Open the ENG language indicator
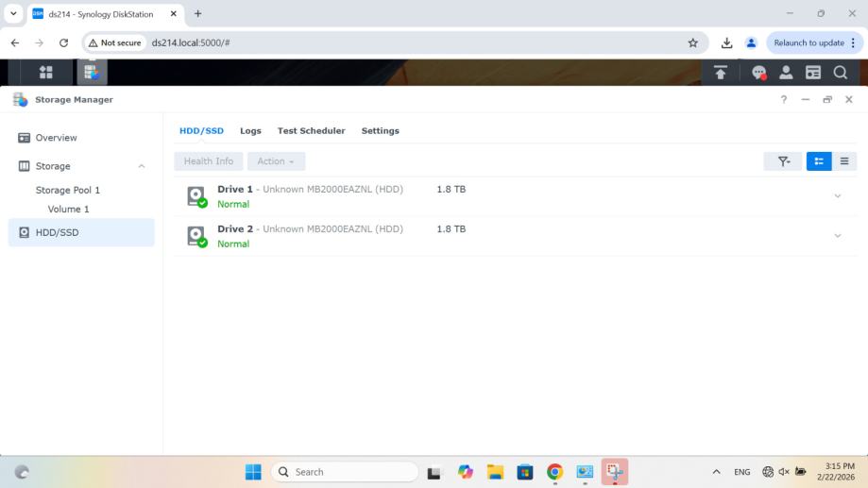This screenshot has height=488, width=868. (x=741, y=472)
